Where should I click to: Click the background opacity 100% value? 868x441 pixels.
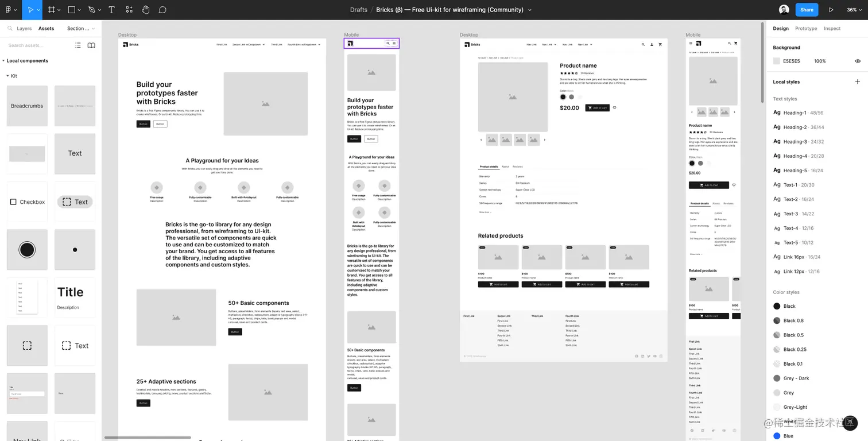click(820, 61)
